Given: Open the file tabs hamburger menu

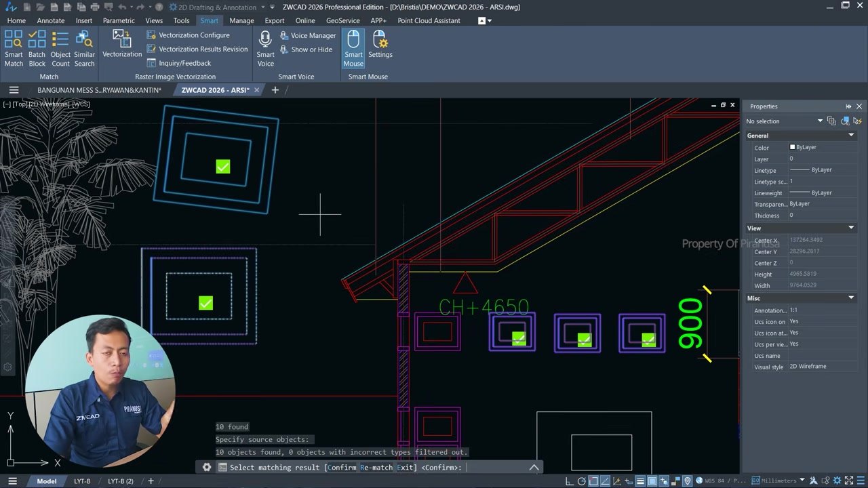Looking at the screenshot, I should click(x=14, y=90).
